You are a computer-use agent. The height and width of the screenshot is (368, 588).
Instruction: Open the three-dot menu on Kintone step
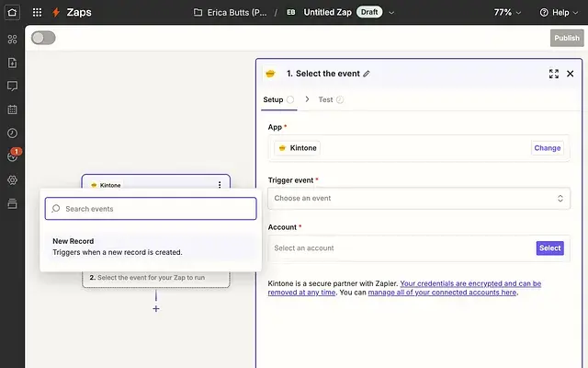pyautogui.click(x=220, y=185)
